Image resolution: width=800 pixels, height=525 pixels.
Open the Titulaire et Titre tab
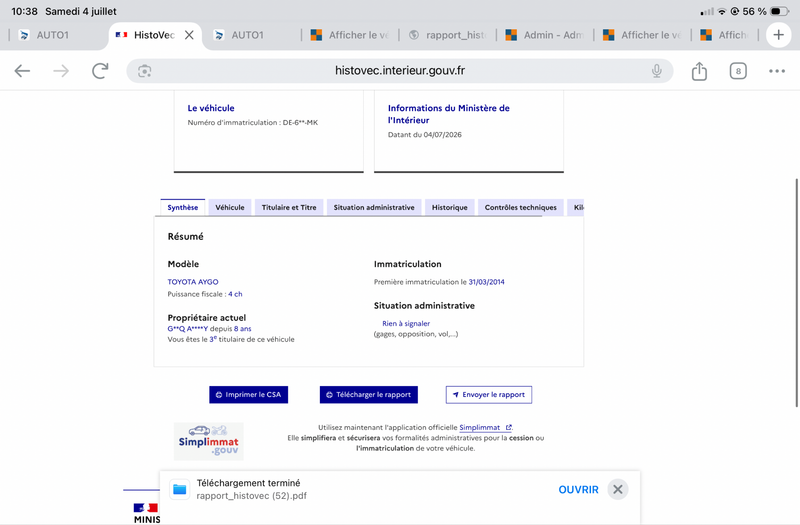(289, 207)
